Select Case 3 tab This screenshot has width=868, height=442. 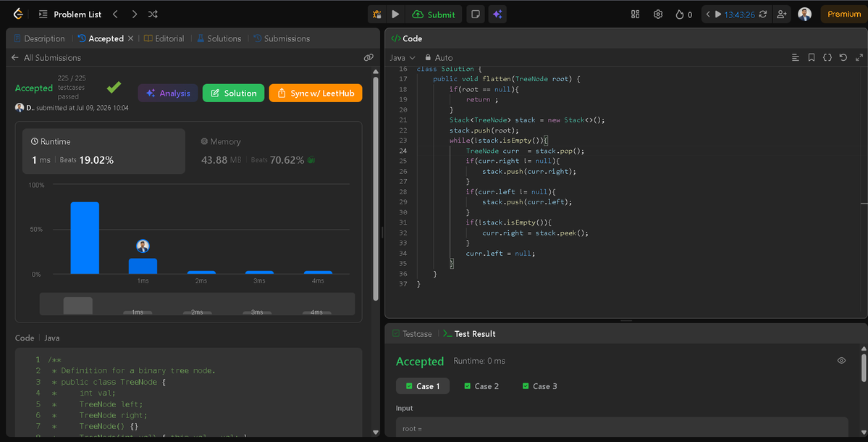tap(540, 386)
